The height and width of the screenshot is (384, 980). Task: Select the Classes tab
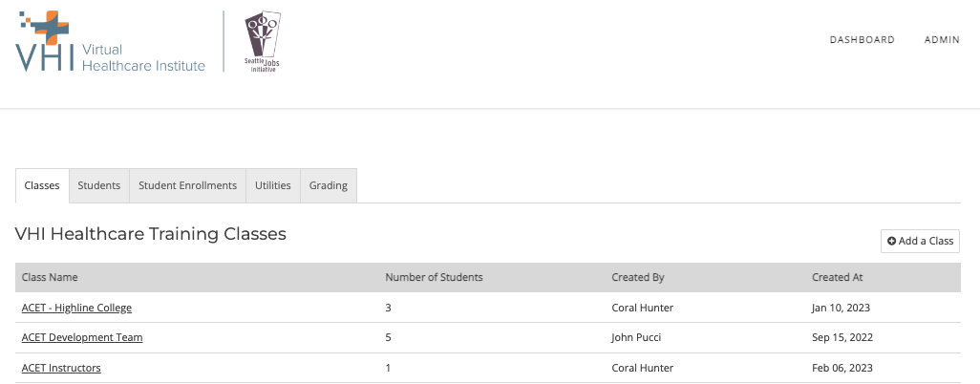(42, 185)
